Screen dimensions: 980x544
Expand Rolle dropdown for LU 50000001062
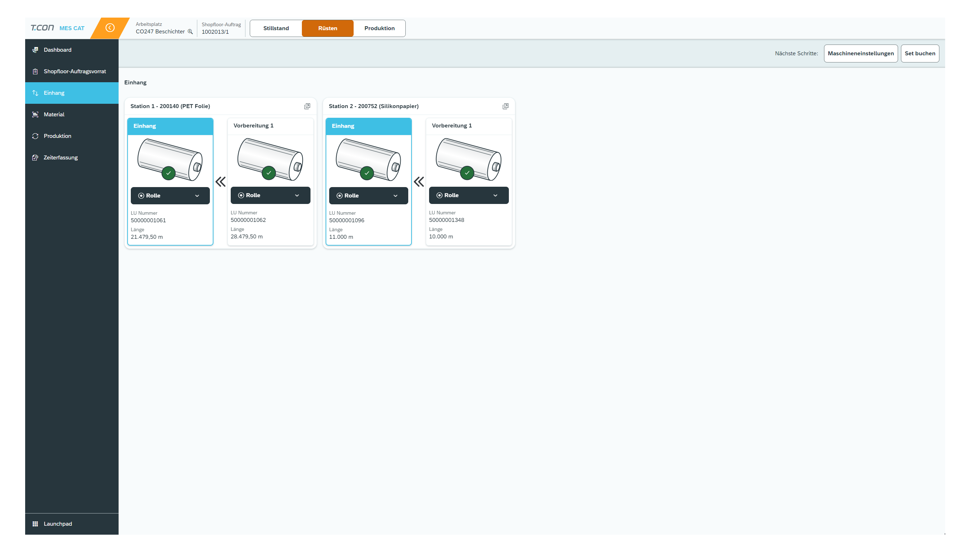tap(297, 195)
